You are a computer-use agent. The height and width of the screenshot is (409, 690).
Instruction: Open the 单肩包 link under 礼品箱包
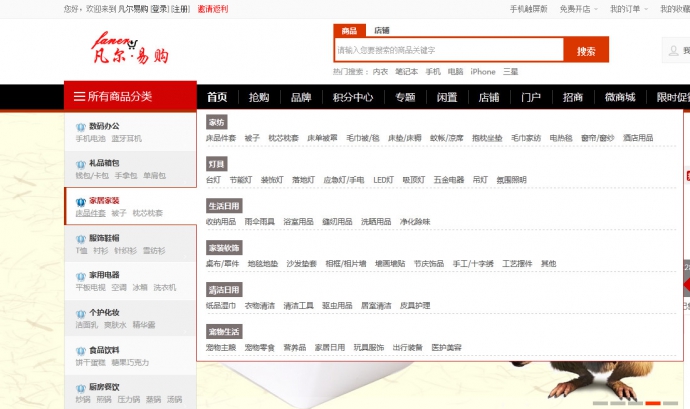(154, 175)
